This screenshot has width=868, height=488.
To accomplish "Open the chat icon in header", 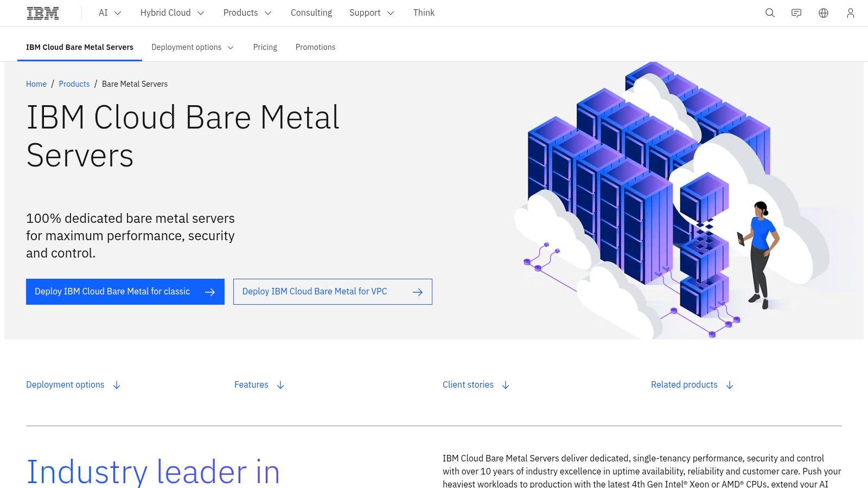I will (796, 13).
